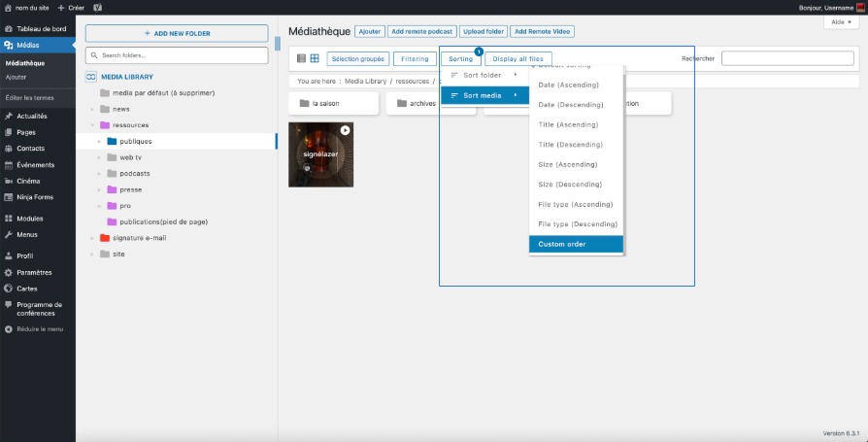Image resolution: width=868 pixels, height=442 pixels.
Task: Expand the web tv folder arrow
Action: pos(100,157)
